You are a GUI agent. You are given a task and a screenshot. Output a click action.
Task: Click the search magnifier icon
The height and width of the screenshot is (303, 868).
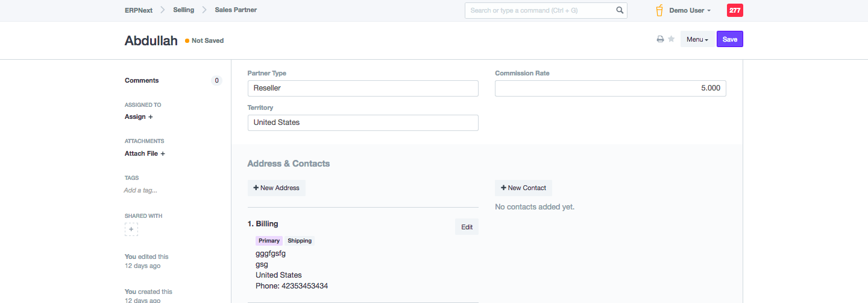tap(620, 10)
